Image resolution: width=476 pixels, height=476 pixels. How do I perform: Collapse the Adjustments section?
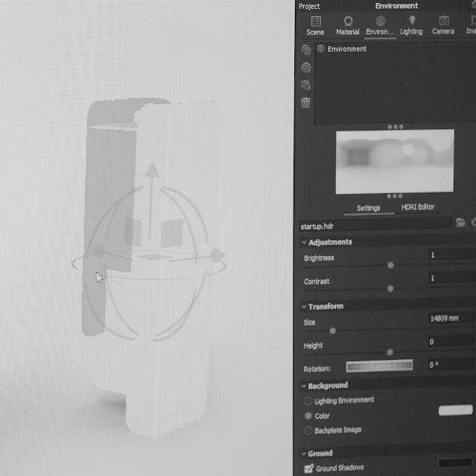point(304,242)
